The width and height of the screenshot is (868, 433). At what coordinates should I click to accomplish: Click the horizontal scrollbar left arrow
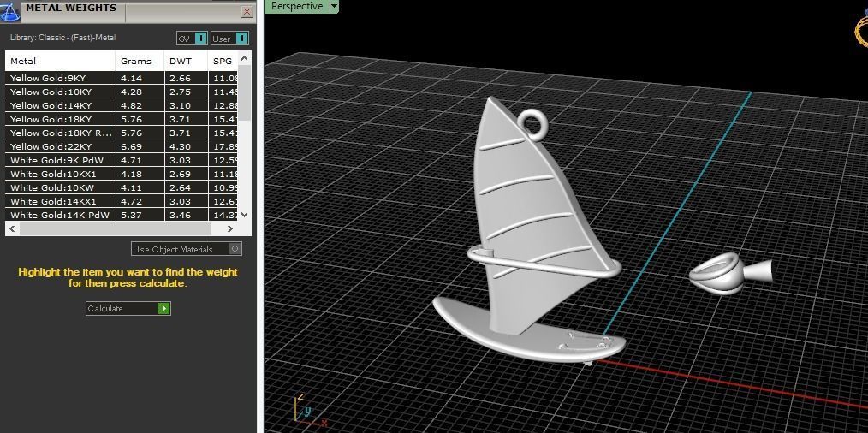tap(12, 228)
